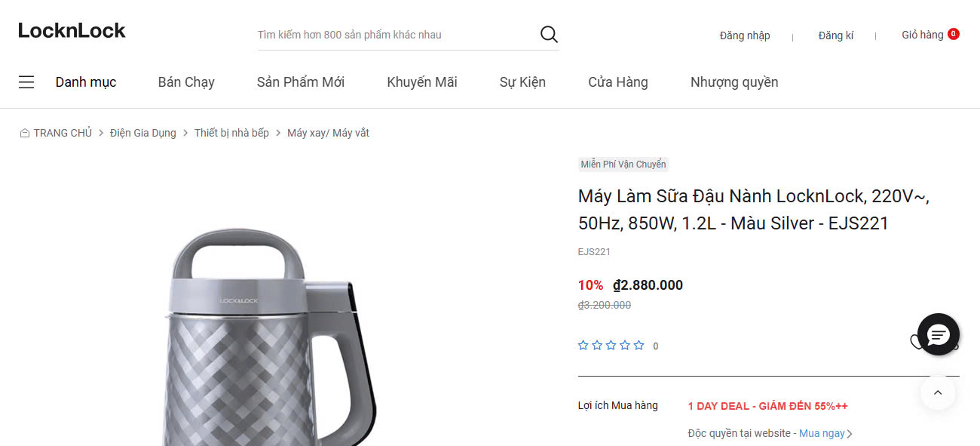This screenshot has width=980, height=446.
Task: Click the Mua ngay link
Action: pos(822,434)
